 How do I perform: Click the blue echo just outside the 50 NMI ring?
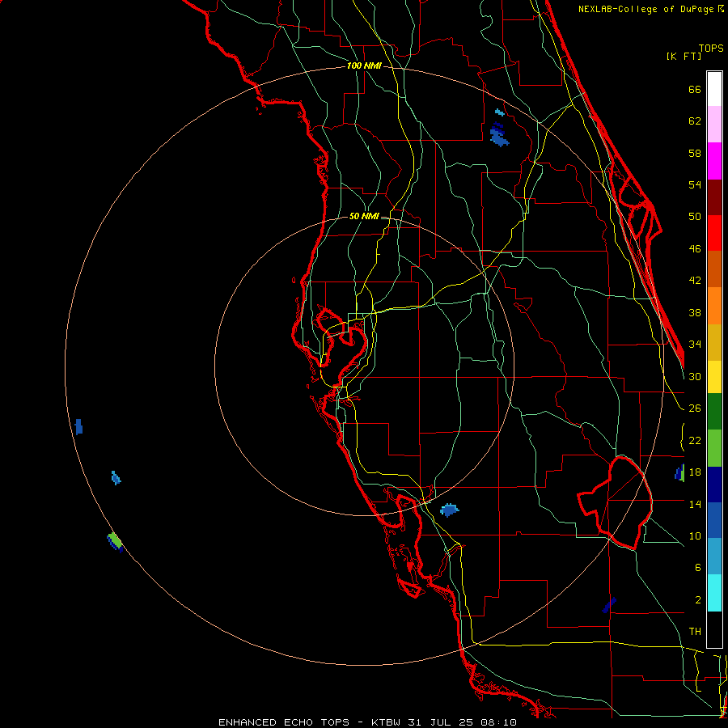(x=449, y=510)
